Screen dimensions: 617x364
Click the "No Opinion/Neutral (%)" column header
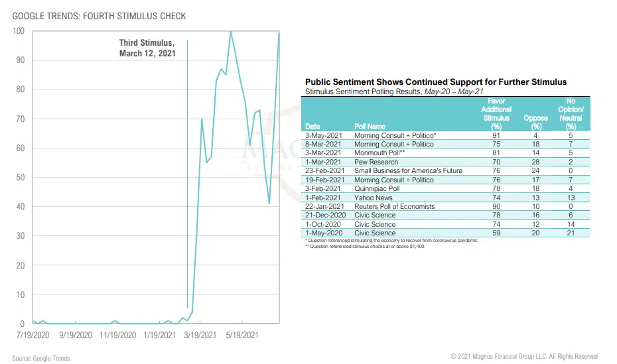click(x=571, y=113)
